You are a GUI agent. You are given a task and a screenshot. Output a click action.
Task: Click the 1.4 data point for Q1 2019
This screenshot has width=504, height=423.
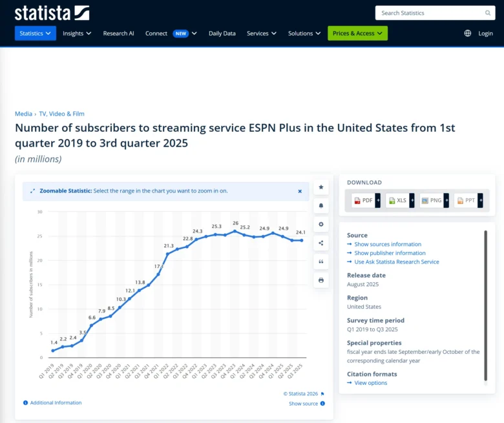(53, 351)
